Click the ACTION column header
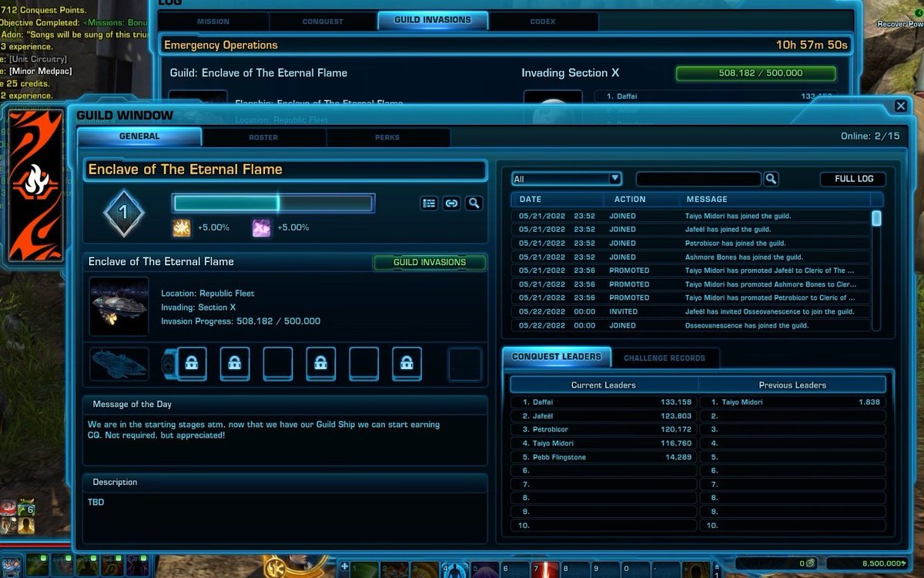 tap(642, 199)
